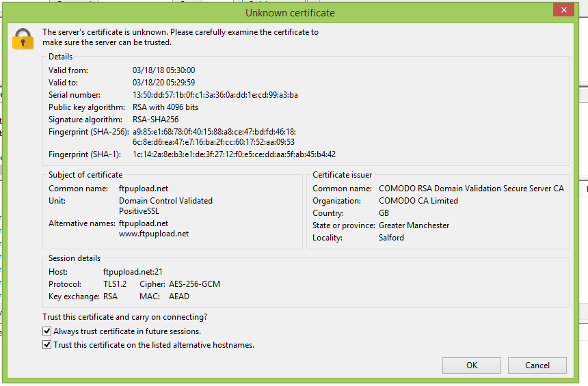The width and height of the screenshot is (588, 386).
Task: Click the Unknown certificate title bar
Action: 290,13
